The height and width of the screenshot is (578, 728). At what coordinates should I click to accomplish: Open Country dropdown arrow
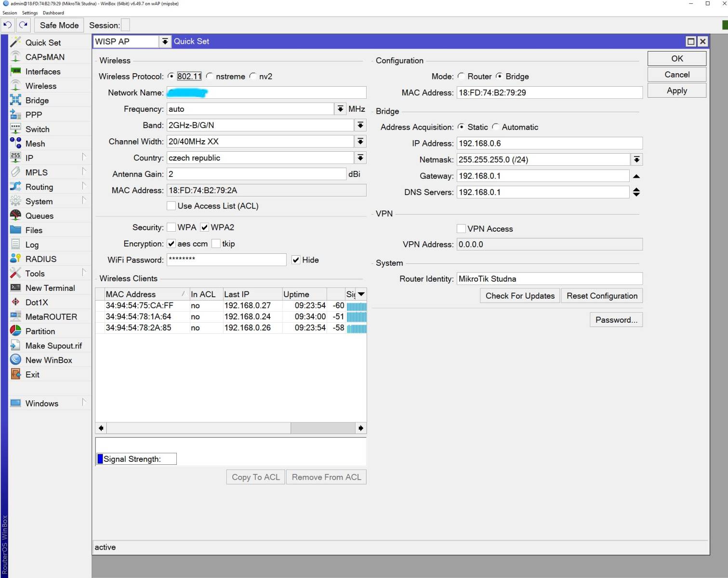click(x=360, y=158)
